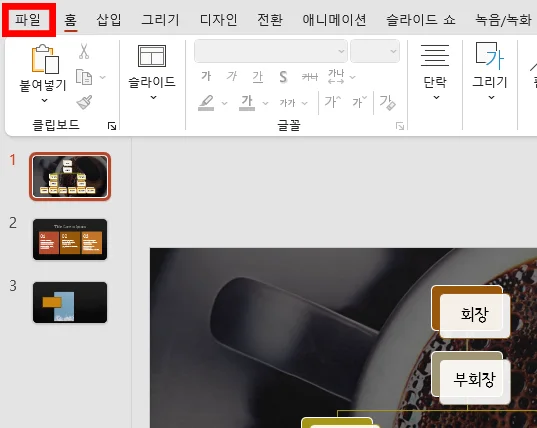Viewport: 537px width, 428px height.
Task: Open the 파일 (File) tab
Action: (x=28, y=20)
